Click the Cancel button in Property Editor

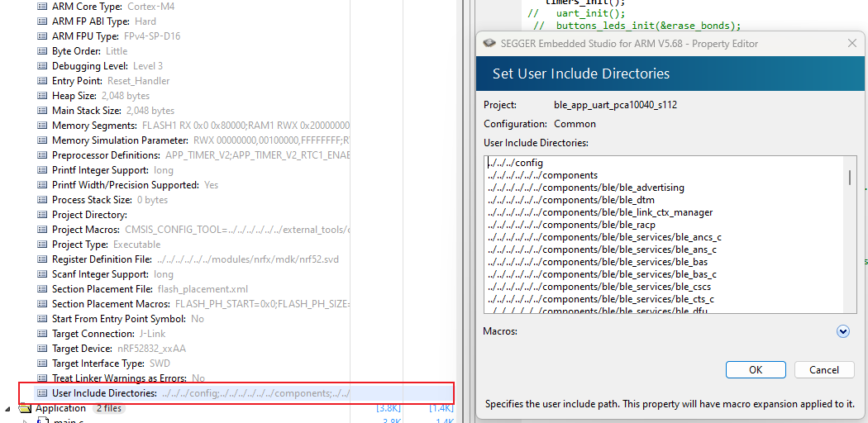click(x=823, y=370)
